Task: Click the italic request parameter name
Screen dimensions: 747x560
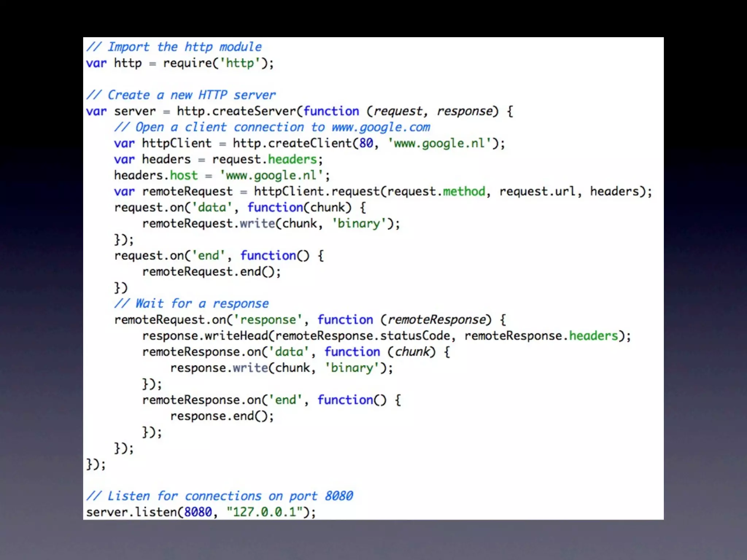Action: (398, 111)
